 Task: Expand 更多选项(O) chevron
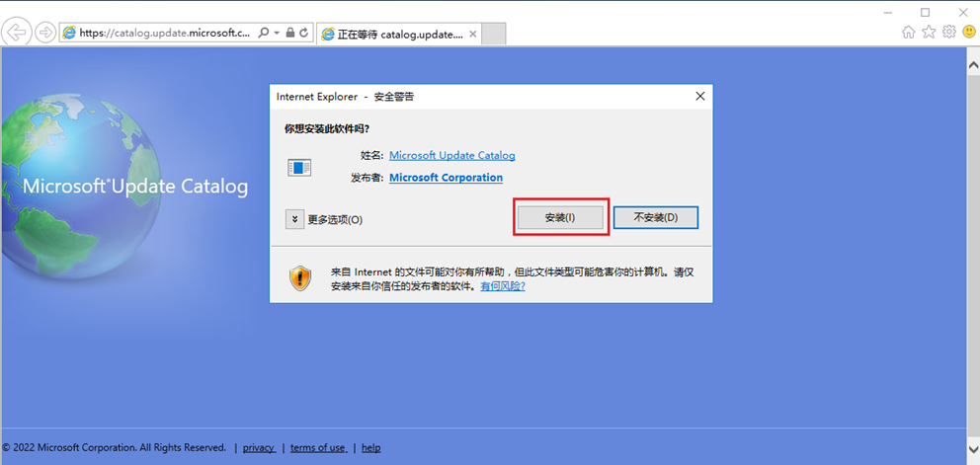295,219
